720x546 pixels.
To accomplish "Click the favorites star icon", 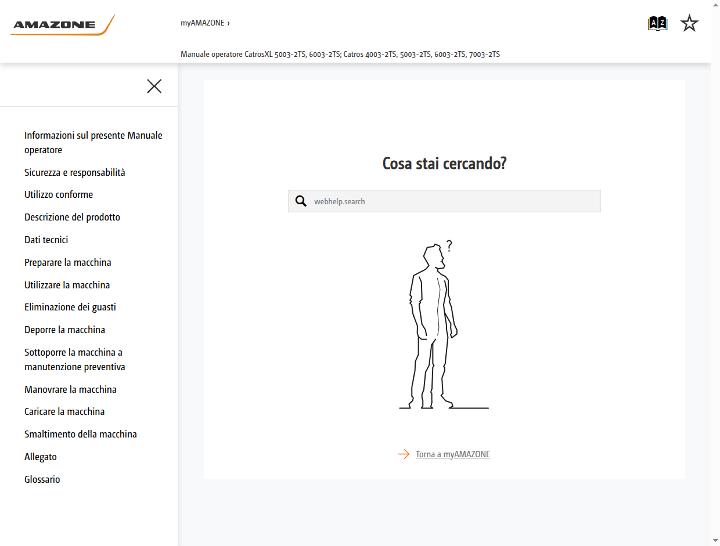I will click(689, 23).
